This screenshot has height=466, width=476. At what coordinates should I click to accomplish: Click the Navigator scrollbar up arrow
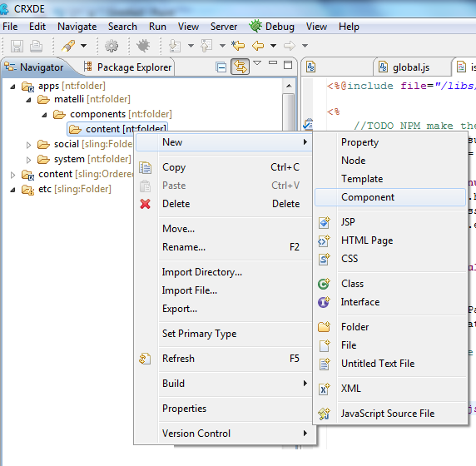point(289,86)
